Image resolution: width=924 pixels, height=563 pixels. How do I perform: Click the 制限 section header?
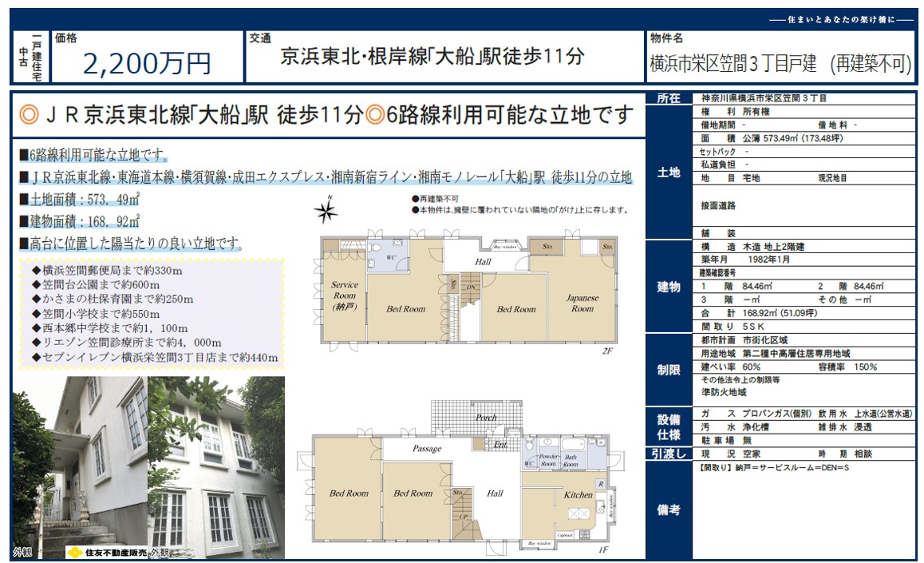coord(669,371)
